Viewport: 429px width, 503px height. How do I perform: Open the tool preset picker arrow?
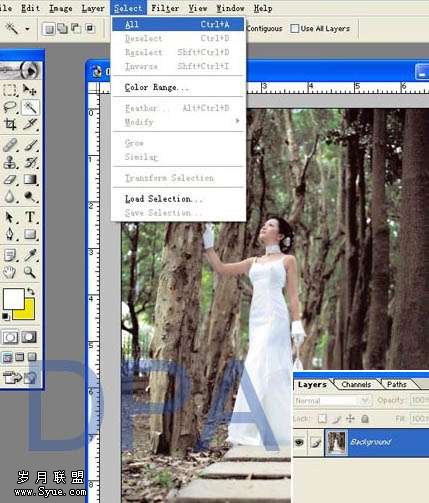click(x=27, y=29)
